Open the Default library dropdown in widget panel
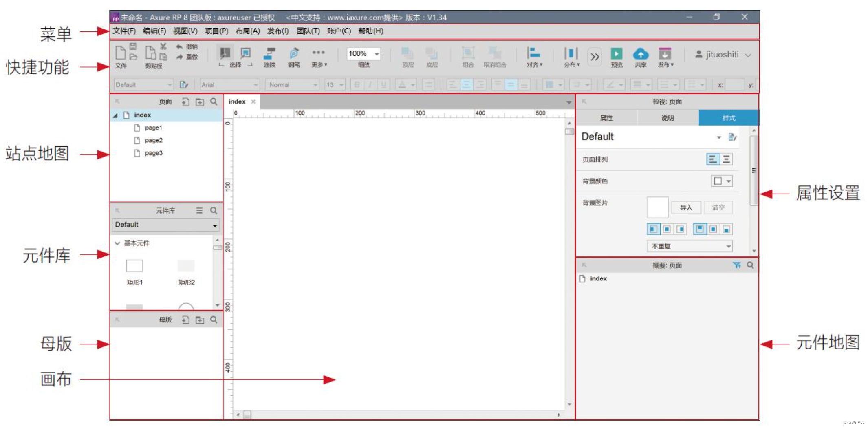The height and width of the screenshot is (428, 868). [x=166, y=225]
